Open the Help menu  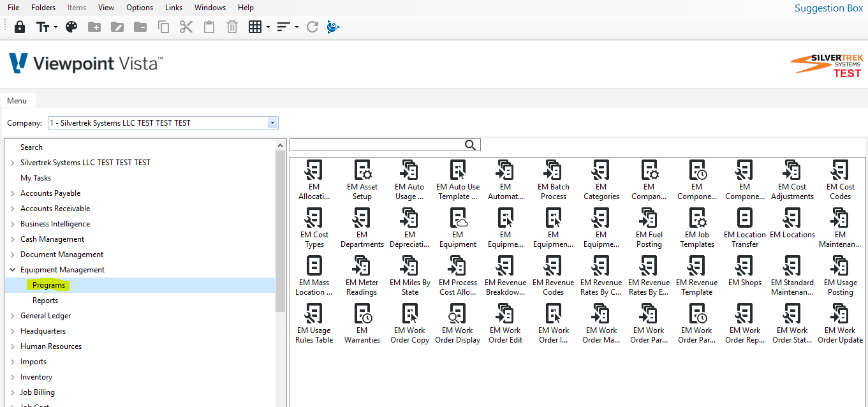point(246,8)
